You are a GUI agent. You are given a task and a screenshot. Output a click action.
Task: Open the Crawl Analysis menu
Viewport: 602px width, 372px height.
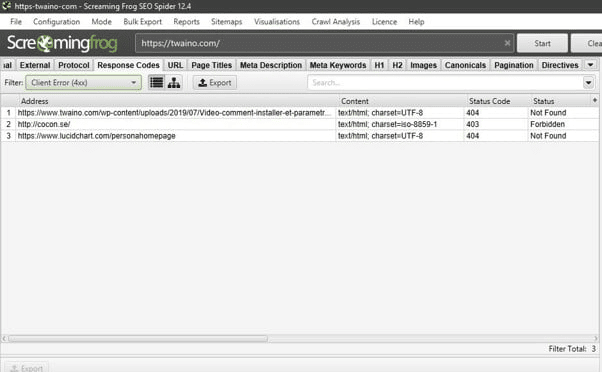click(x=336, y=22)
